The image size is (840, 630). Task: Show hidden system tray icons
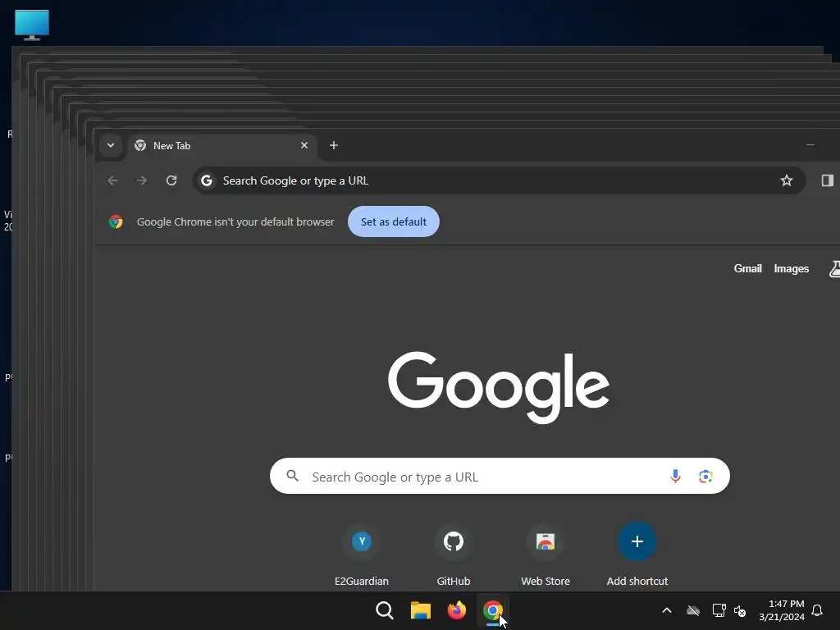pos(667,610)
